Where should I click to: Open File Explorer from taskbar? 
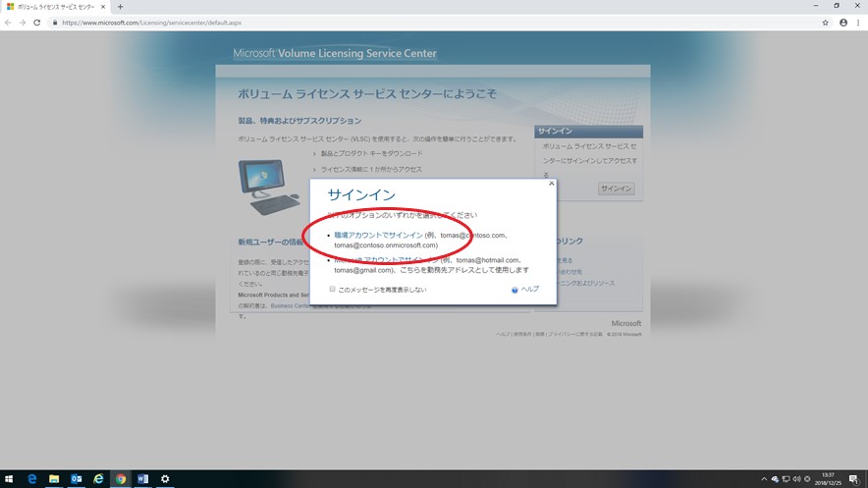54,478
